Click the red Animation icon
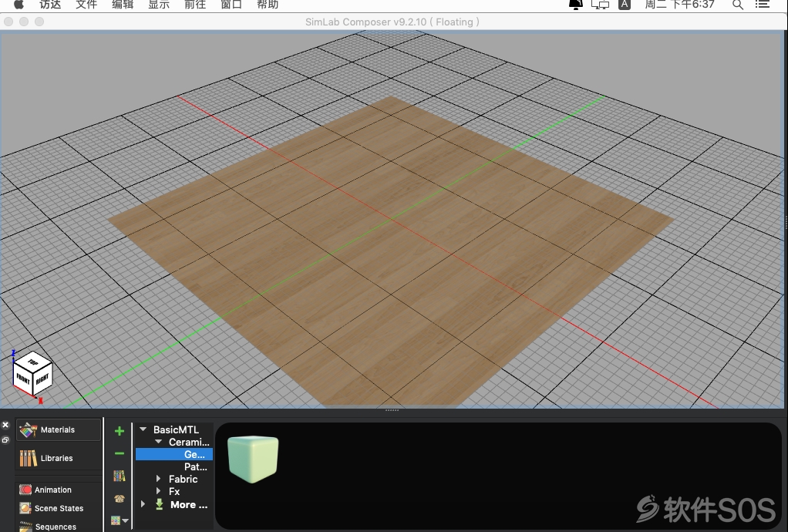Image resolution: width=788 pixels, height=532 pixels. (25, 490)
